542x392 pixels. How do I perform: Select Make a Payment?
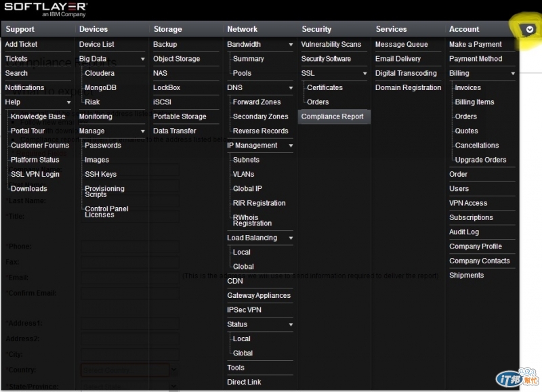[476, 44]
